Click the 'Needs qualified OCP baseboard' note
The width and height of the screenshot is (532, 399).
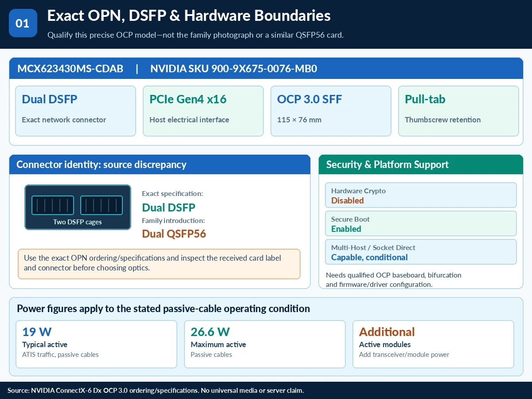[394, 280]
